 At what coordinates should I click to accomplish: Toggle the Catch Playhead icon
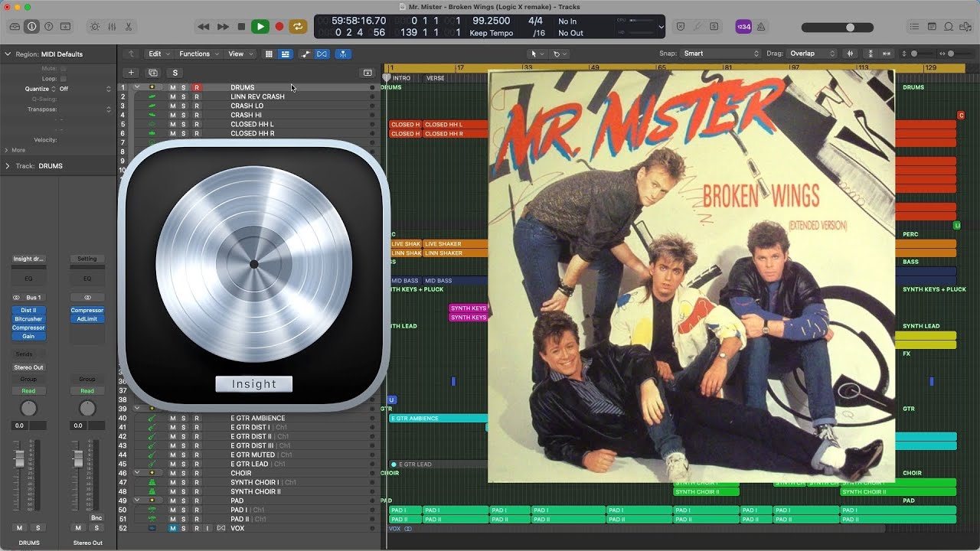pos(344,54)
